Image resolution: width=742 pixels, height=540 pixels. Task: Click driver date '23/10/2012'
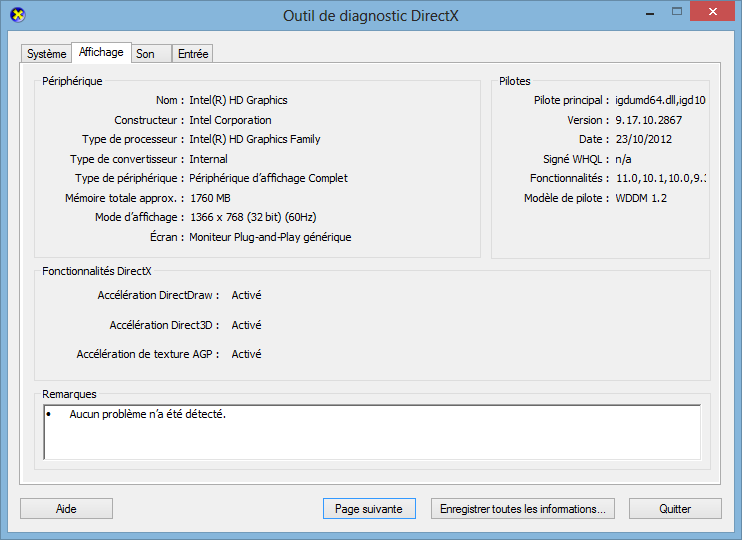(x=644, y=139)
